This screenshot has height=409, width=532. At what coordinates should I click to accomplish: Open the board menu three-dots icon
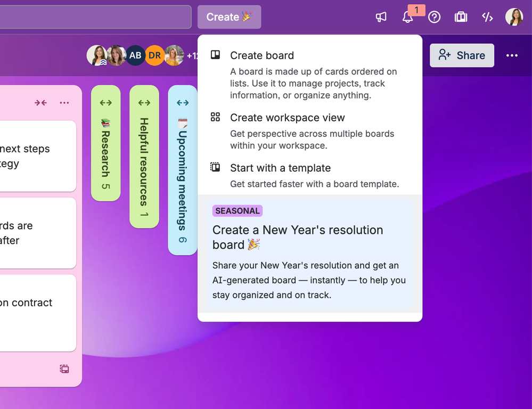(512, 55)
